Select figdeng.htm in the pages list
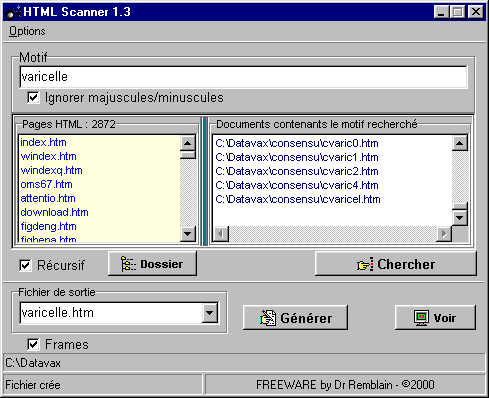489x398 pixels. click(49, 226)
